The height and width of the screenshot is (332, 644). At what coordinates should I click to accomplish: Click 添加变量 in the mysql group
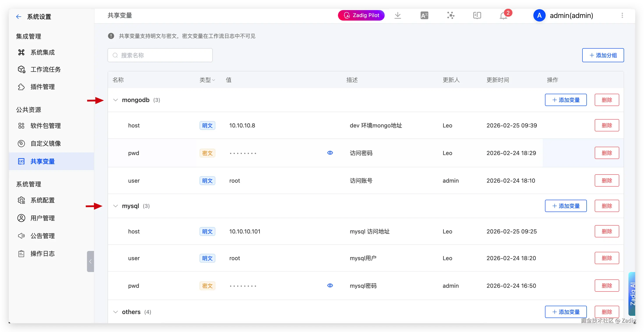coord(566,206)
